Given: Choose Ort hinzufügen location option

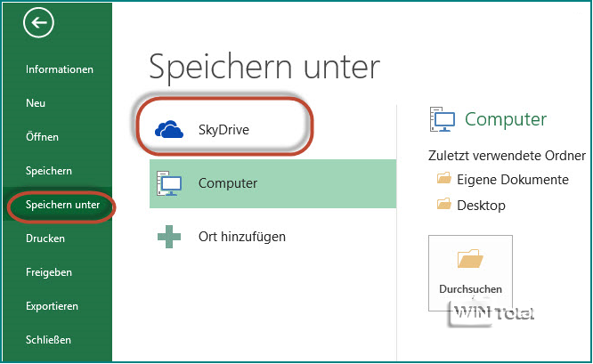Looking at the screenshot, I should click(241, 237).
